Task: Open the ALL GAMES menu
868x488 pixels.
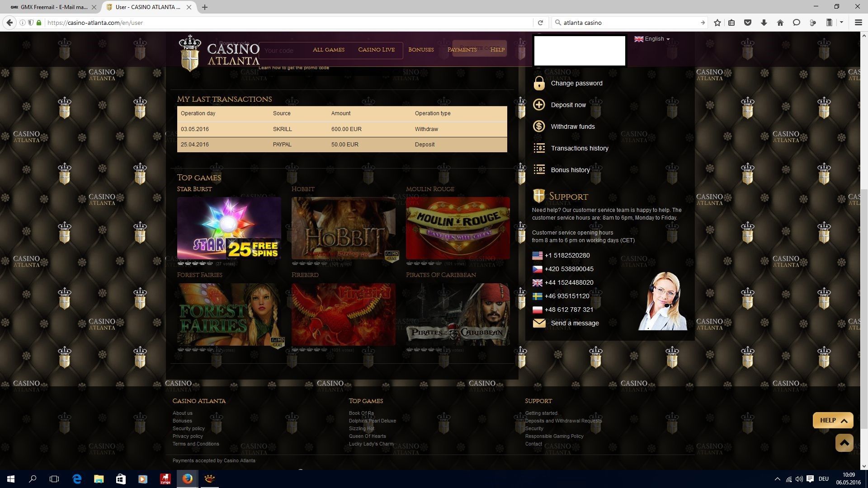Action: [329, 50]
